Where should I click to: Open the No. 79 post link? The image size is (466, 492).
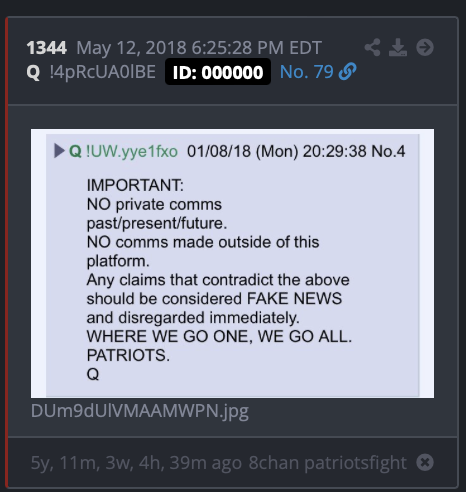coord(307,72)
